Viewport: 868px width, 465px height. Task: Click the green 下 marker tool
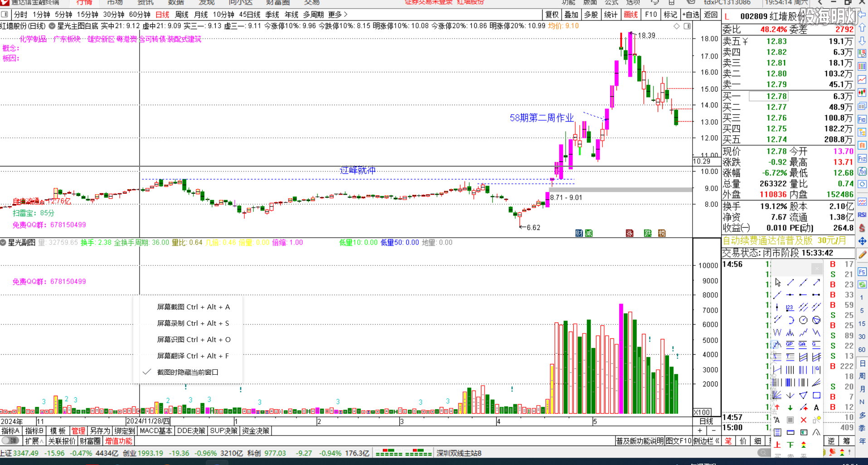click(x=790, y=445)
